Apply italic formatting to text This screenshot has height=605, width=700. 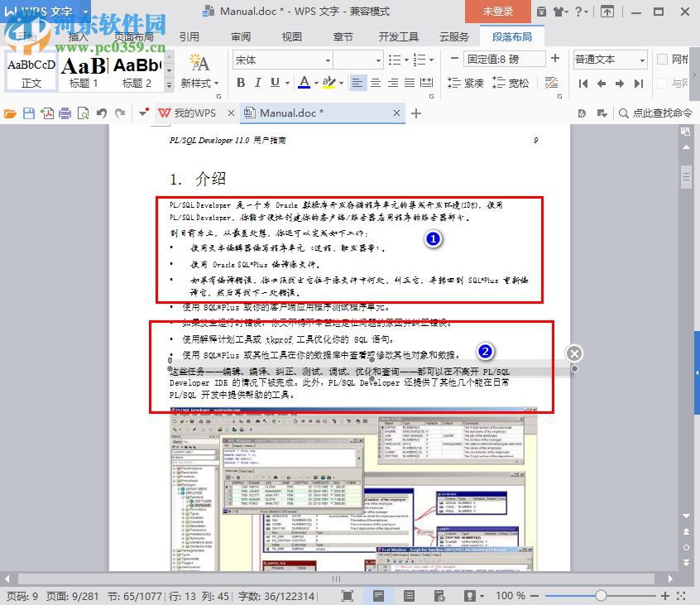[x=257, y=83]
